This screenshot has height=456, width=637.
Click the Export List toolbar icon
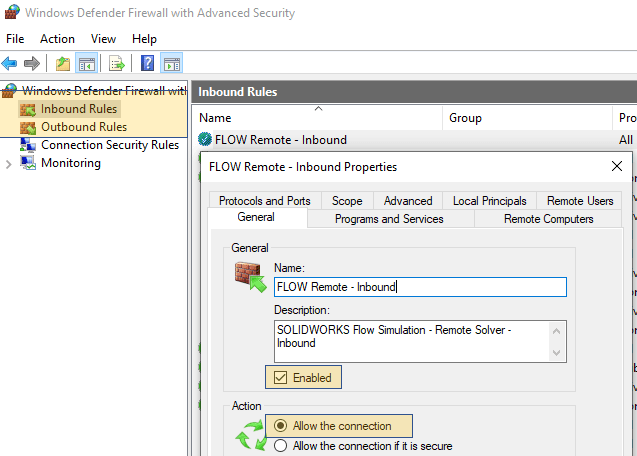[117, 64]
